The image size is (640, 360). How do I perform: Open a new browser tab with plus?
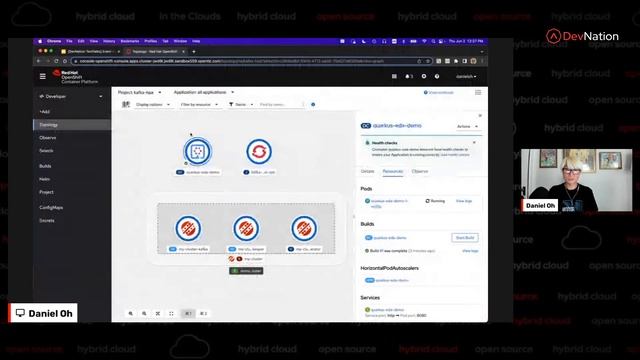193,51
